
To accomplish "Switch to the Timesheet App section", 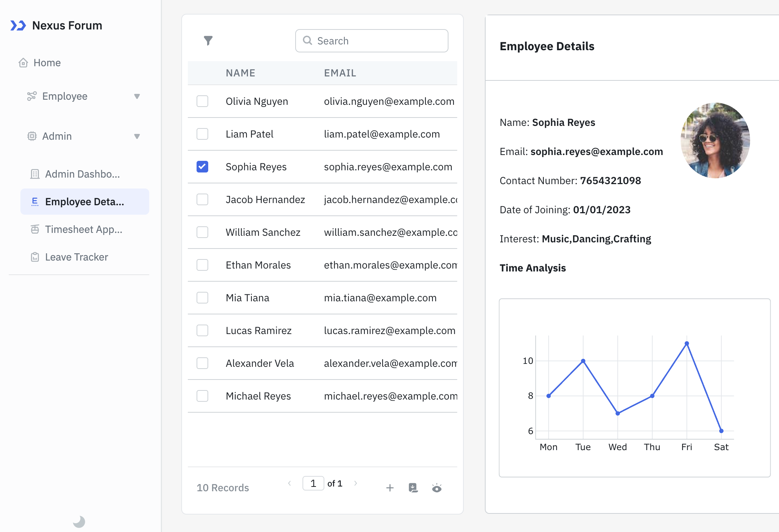I will pyautogui.click(x=83, y=229).
